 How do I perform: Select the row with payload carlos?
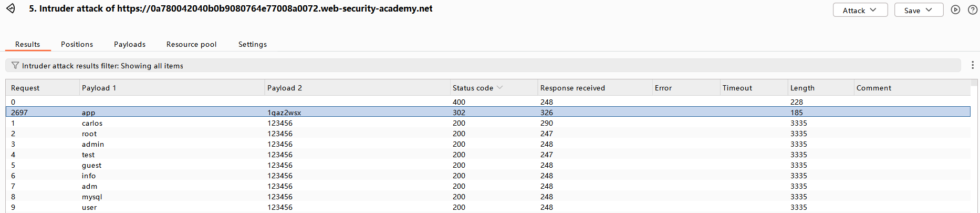point(92,123)
